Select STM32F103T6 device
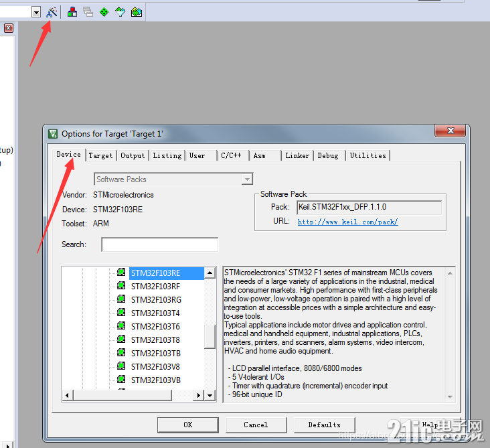The height and width of the screenshot is (448, 490). (155, 327)
